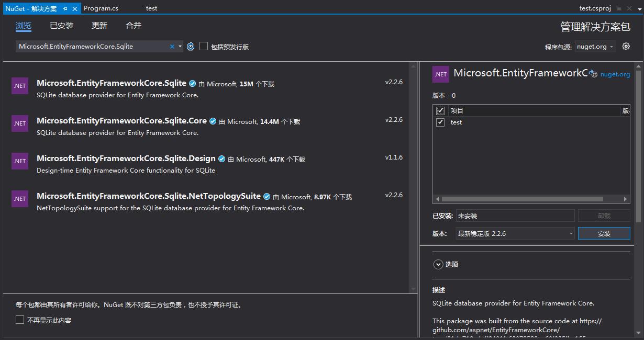Viewport: 644px width, 340px height.
Task: Select Microsoft.EntityFrameworkCore.Sqlite.NetTopologySuite package title
Action: pos(149,196)
